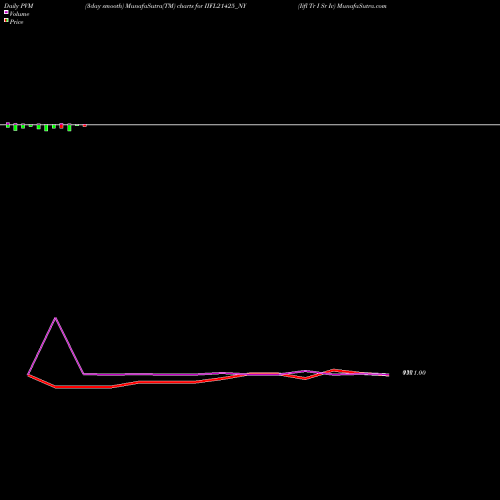Click the magenta volume line peak
The image size is (500, 500).
coord(55,318)
